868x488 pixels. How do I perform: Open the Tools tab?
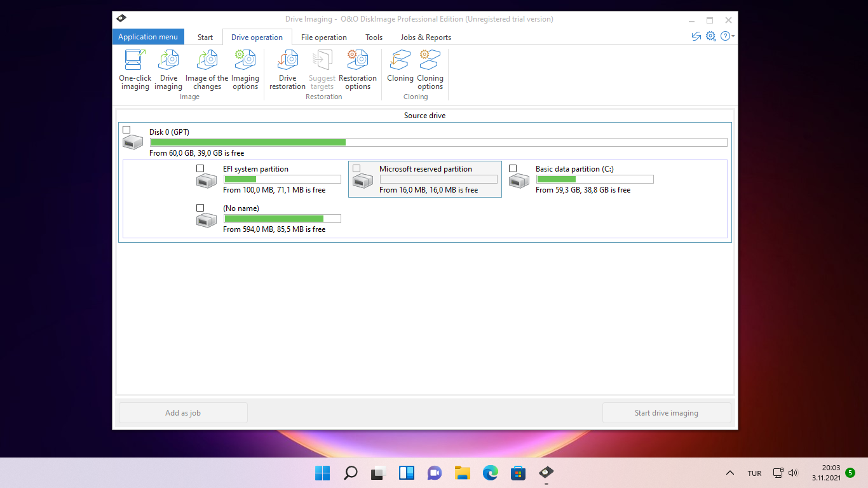point(374,37)
